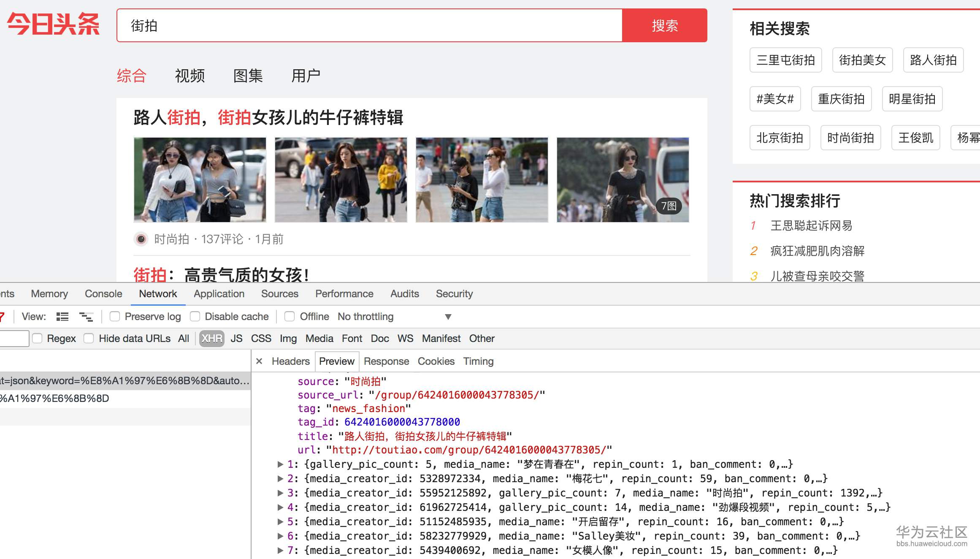This screenshot has width=980, height=559.
Task: Click the 街拍 search input field
Action: point(369,25)
